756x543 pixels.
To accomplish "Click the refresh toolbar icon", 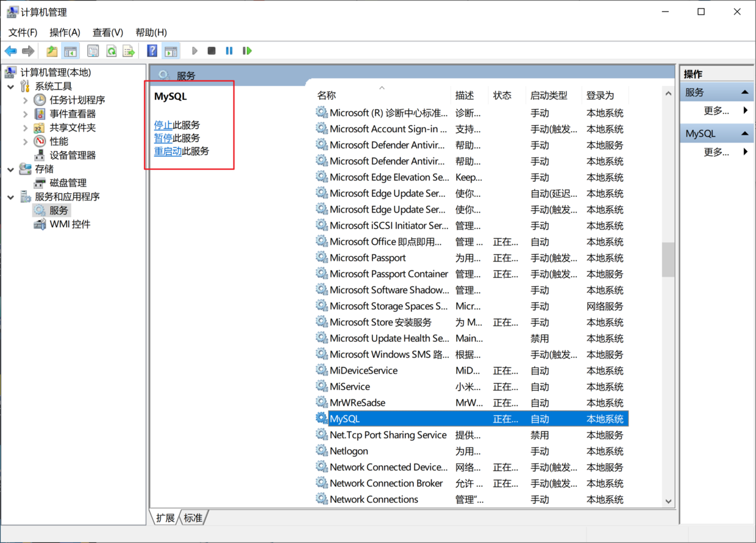I will [112, 51].
